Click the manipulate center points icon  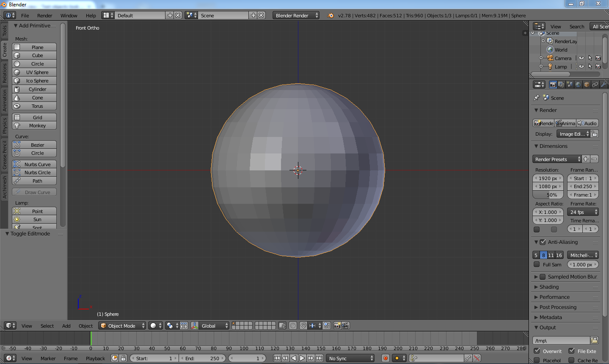pos(184,326)
